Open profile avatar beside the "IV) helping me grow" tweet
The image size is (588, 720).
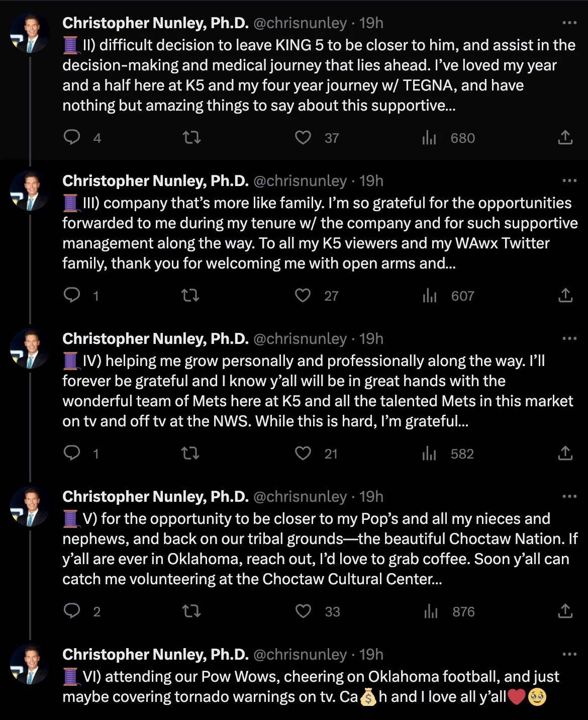point(30,349)
